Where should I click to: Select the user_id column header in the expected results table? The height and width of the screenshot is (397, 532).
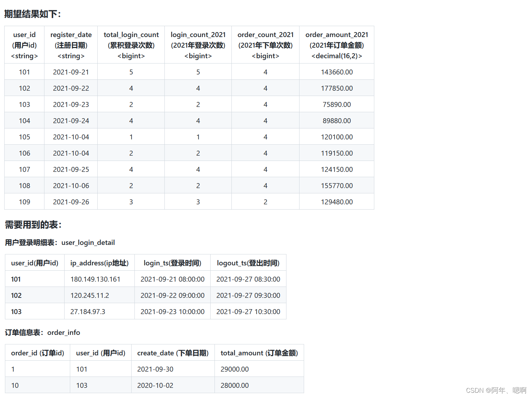pyautogui.click(x=24, y=45)
